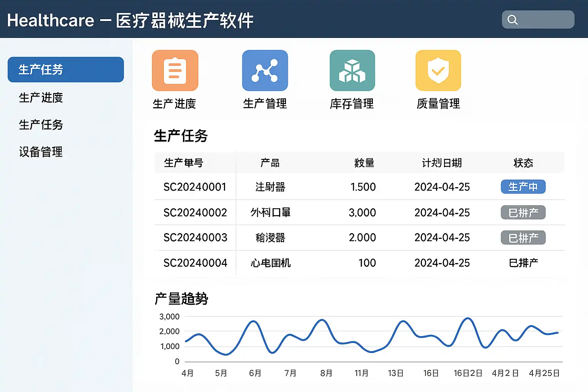
Task: Click the 6月 label on trend chart
Action: pyautogui.click(x=255, y=373)
